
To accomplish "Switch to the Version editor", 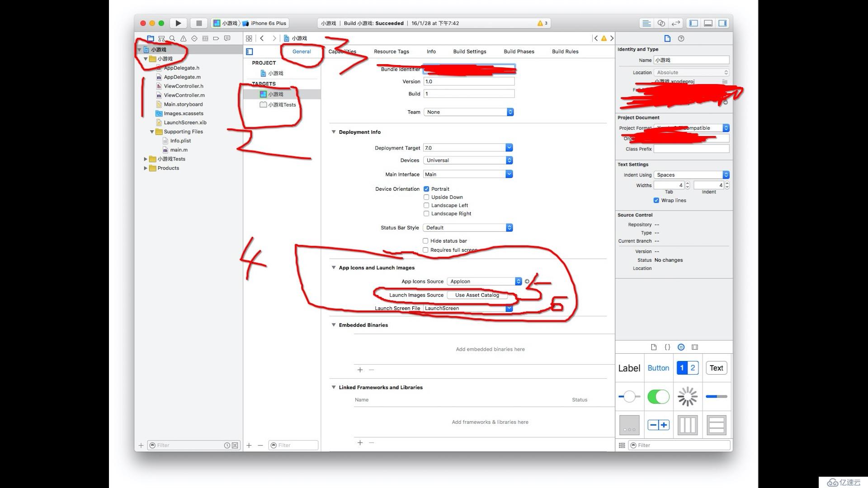I will pyautogui.click(x=676, y=23).
